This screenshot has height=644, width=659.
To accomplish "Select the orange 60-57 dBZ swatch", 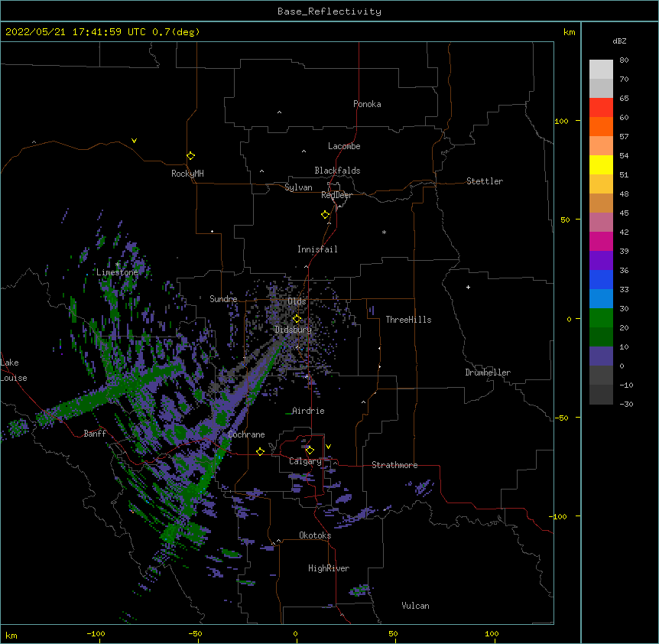I will pos(601,126).
